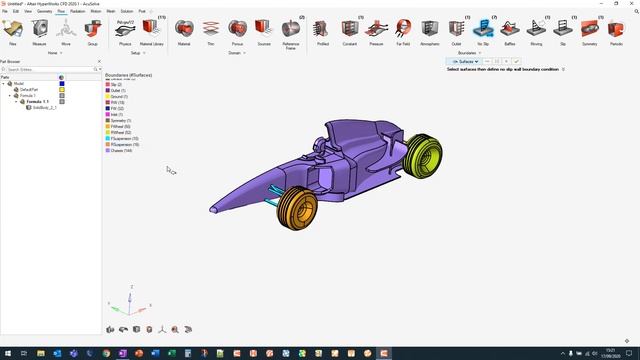Switch to the Radiation ribbon tab
The height and width of the screenshot is (360, 640).
[78, 11]
